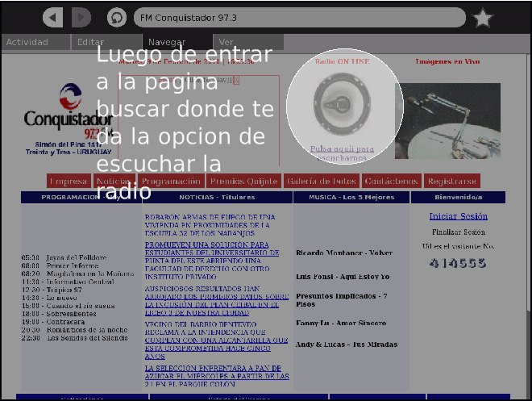Image resolution: width=532 pixels, height=401 pixels.
Task: Open headline 'AUSPICIOSOS RESULTADOS HAN ARROJADO'
Action: (217, 301)
